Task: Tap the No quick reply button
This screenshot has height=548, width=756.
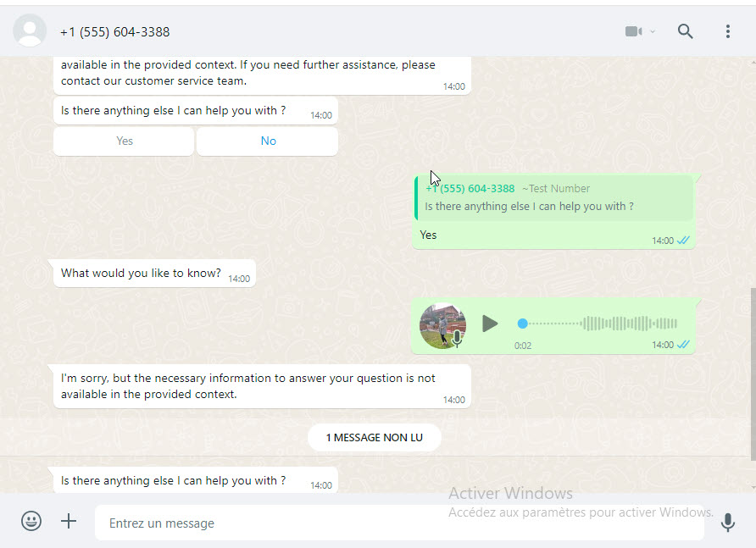Action: pyautogui.click(x=268, y=141)
